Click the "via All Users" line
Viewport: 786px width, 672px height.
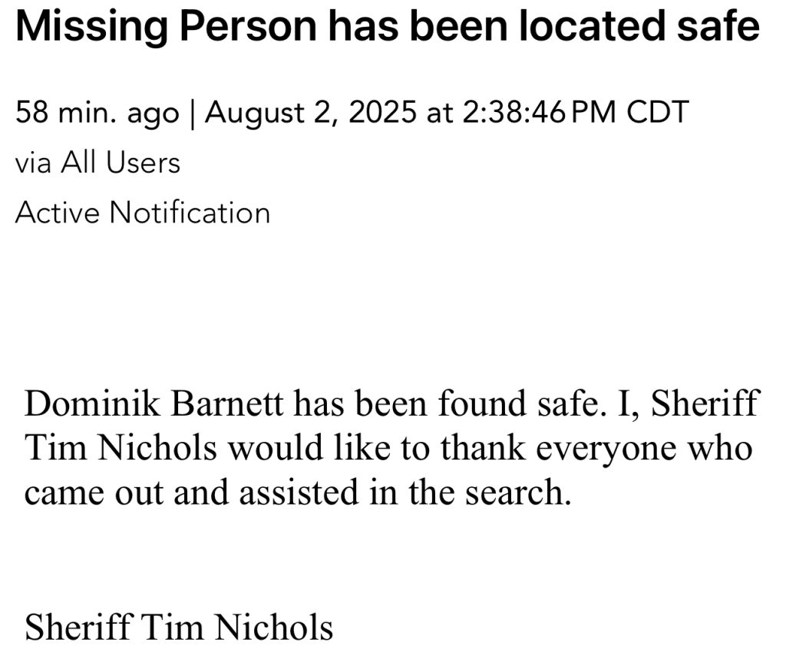click(x=97, y=163)
